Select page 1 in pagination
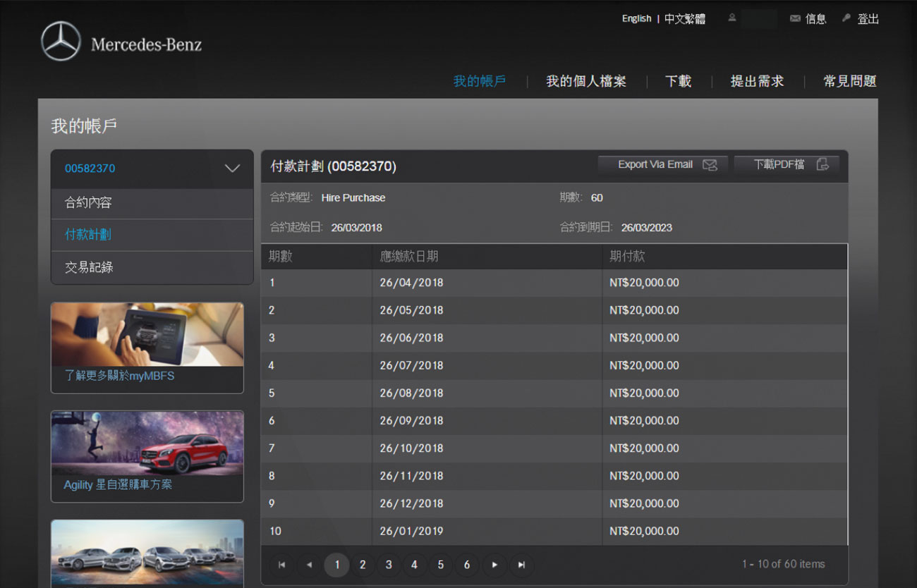The width and height of the screenshot is (917, 588). tap(336, 565)
